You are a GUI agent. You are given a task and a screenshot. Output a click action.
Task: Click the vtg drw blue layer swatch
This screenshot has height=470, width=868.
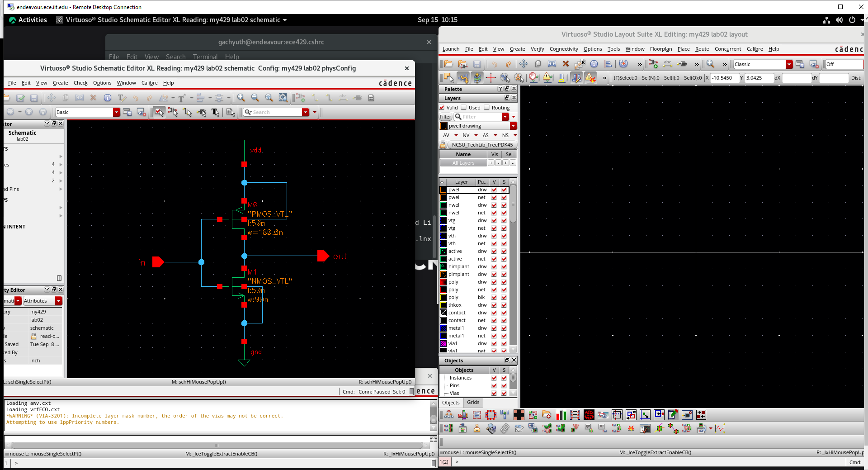[443, 221]
